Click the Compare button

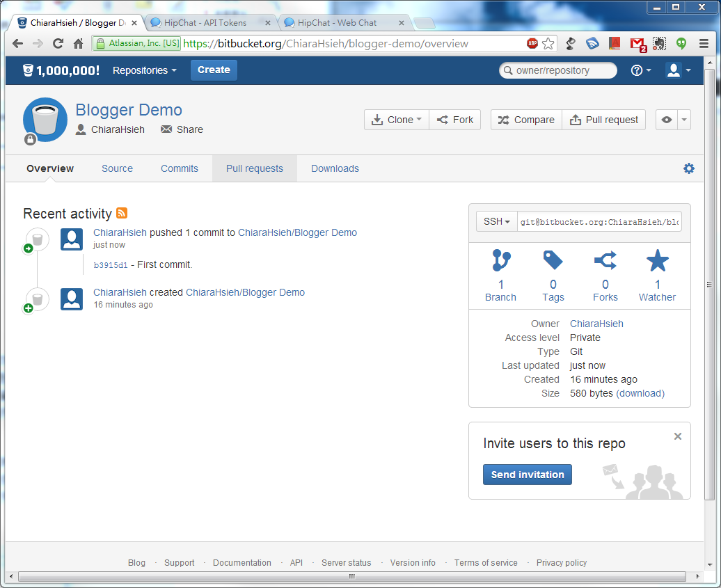click(x=526, y=120)
